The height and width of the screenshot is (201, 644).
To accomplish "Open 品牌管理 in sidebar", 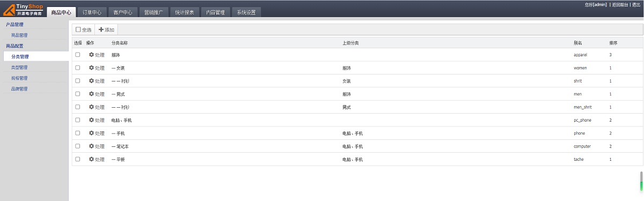I will tap(19, 89).
